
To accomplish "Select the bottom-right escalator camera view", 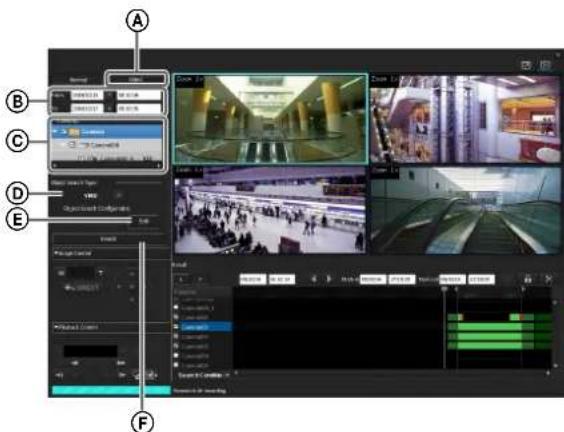I will [465, 210].
